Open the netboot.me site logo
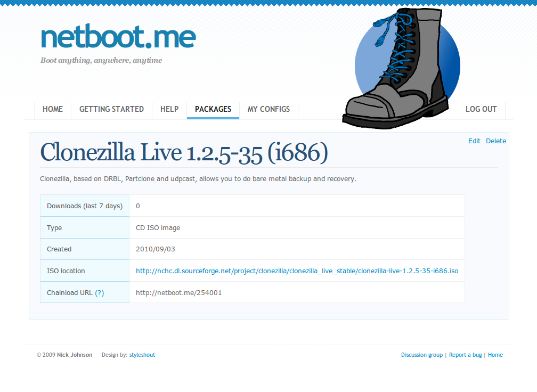The image size is (537, 392). click(118, 36)
